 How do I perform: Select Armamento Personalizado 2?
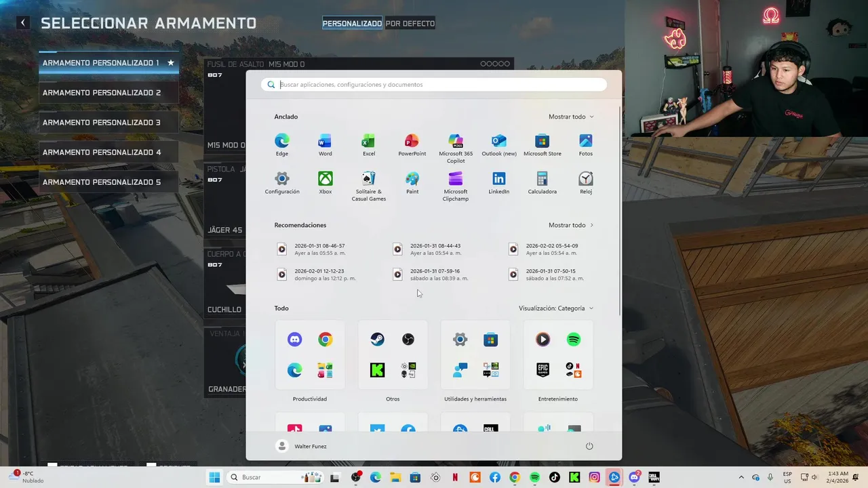(108, 93)
